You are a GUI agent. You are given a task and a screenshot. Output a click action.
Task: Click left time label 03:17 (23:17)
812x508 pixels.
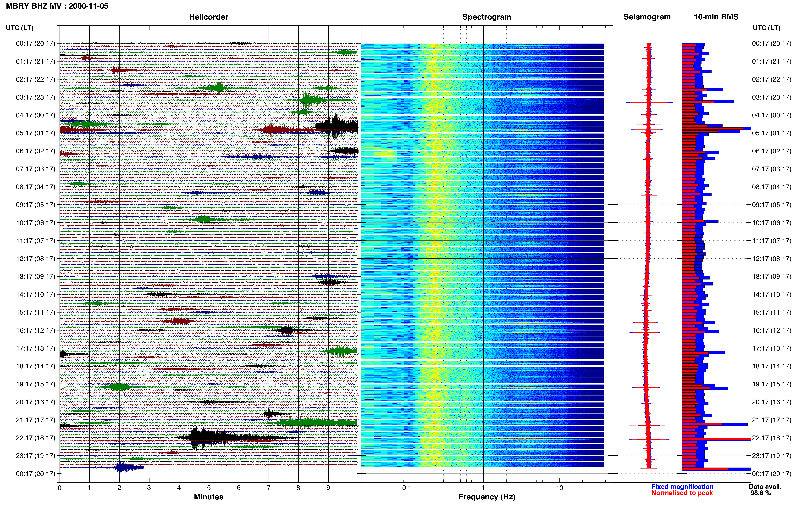35,97
